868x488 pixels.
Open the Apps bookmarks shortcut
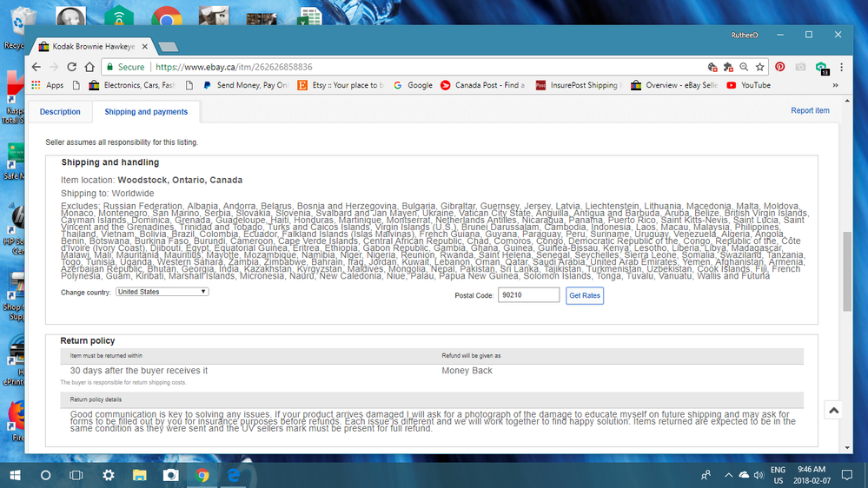click(48, 85)
